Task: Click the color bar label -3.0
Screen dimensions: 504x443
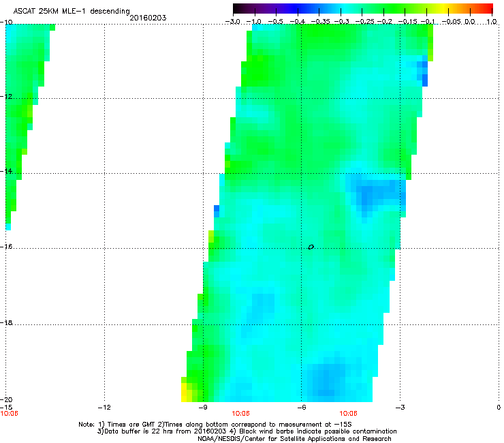Action: (x=232, y=22)
